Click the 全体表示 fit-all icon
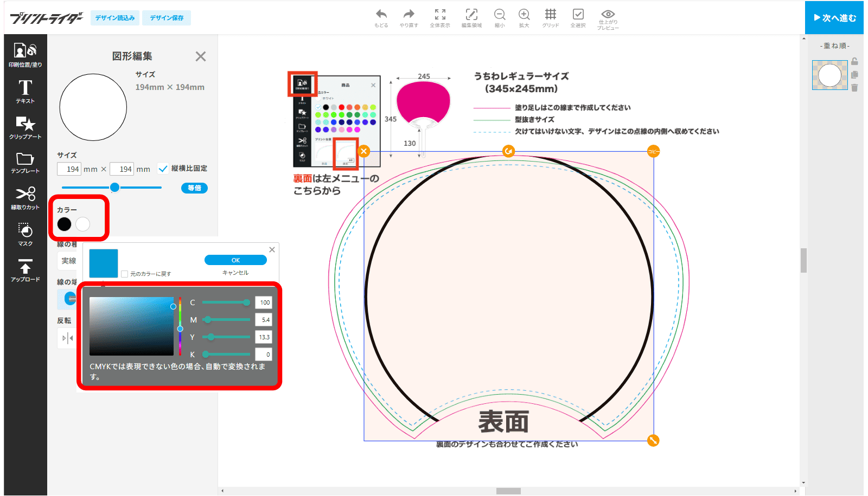 pyautogui.click(x=440, y=18)
